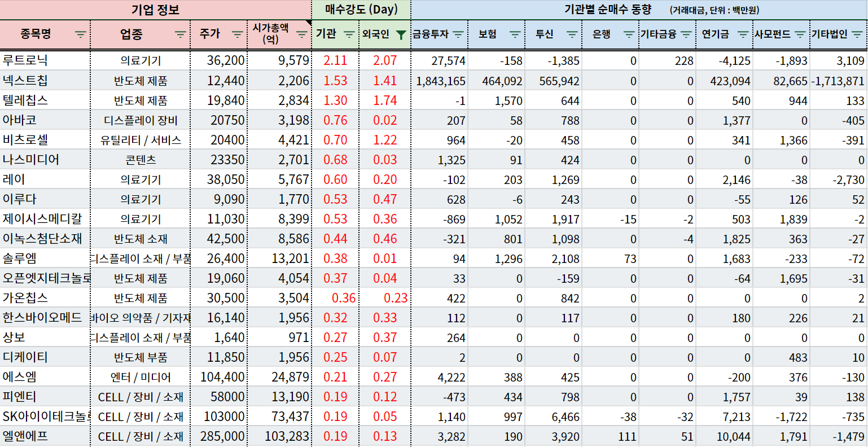868x447 pixels.
Task: Select the price cell 104,400
Action: pos(219,376)
